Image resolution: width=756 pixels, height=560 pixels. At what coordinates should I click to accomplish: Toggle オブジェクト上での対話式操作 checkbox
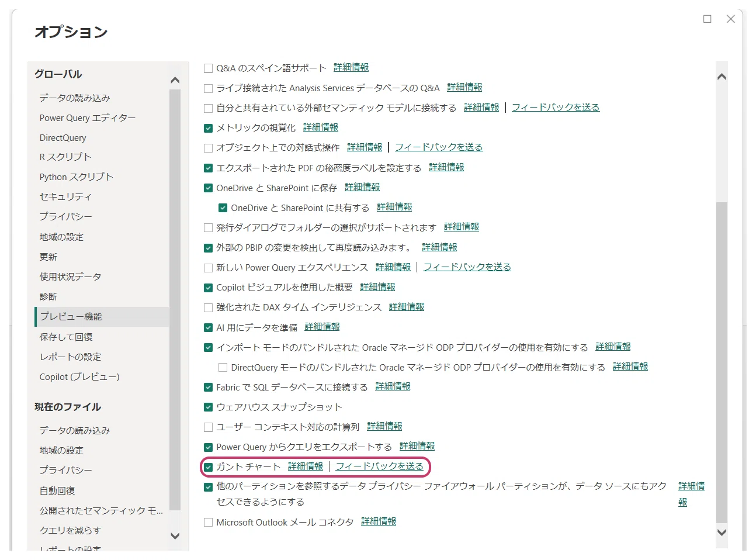coord(208,148)
